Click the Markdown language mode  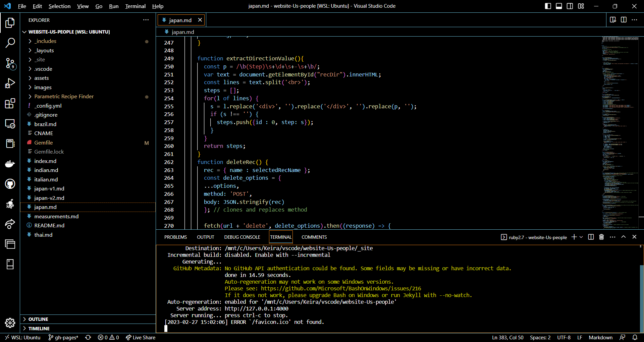click(600, 337)
